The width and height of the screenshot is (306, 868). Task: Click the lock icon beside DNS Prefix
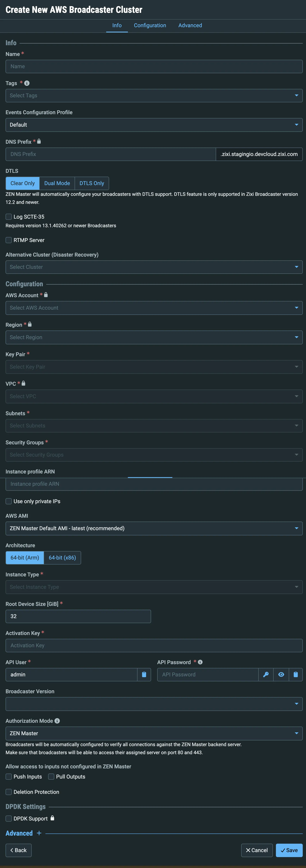point(39,142)
